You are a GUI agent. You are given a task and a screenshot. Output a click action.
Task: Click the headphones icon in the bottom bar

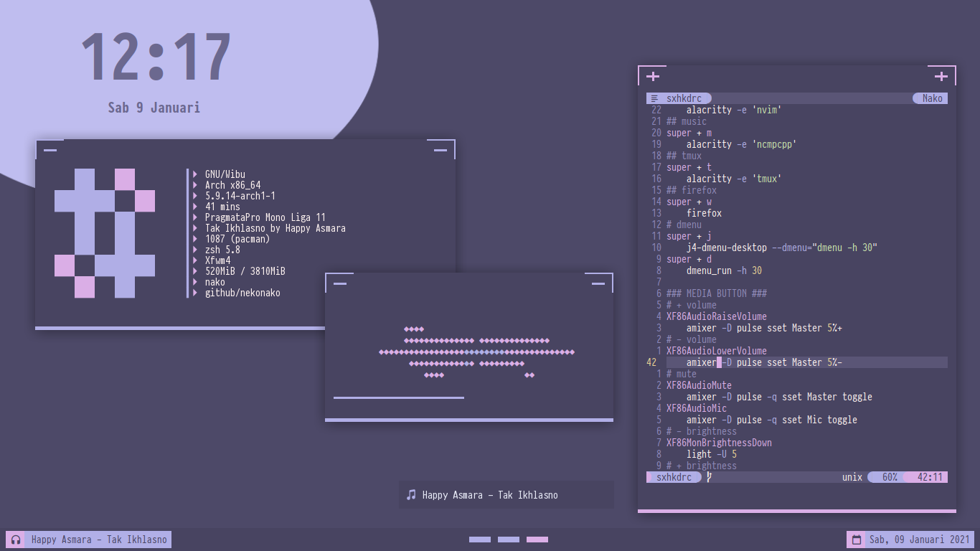[x=16, y=540]
